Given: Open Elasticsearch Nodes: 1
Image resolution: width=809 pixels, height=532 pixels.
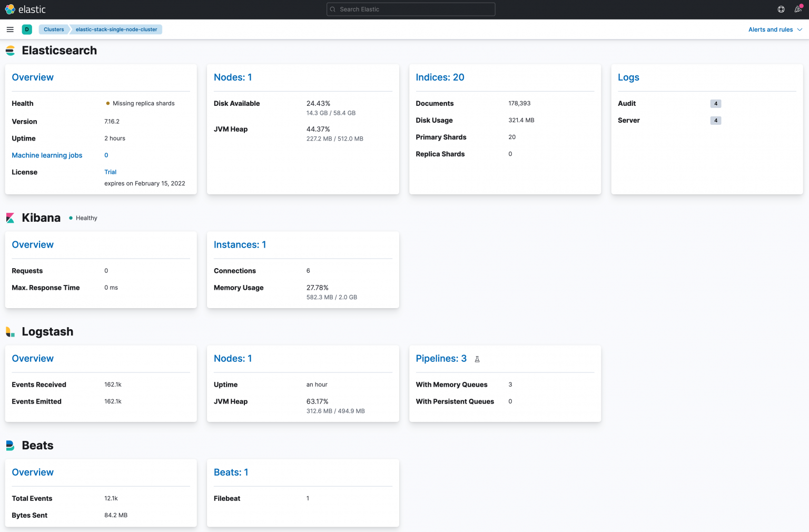Looking at the screenshot, I should (x=233, y=77).
